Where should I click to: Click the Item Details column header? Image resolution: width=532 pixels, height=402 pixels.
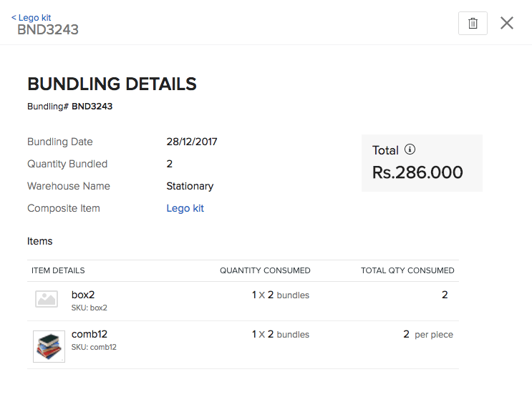pos(58,270)
